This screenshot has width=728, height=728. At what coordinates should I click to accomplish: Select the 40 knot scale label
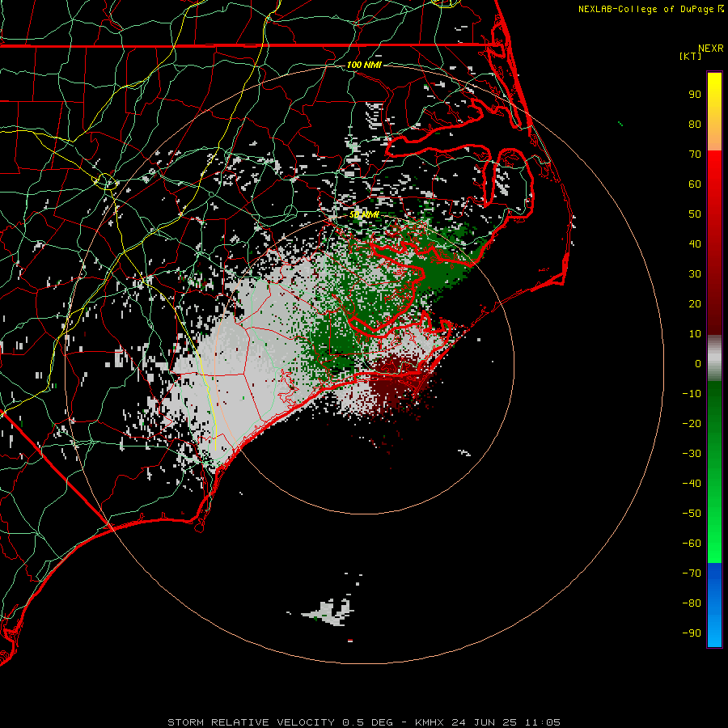click(x=695, y=244)
